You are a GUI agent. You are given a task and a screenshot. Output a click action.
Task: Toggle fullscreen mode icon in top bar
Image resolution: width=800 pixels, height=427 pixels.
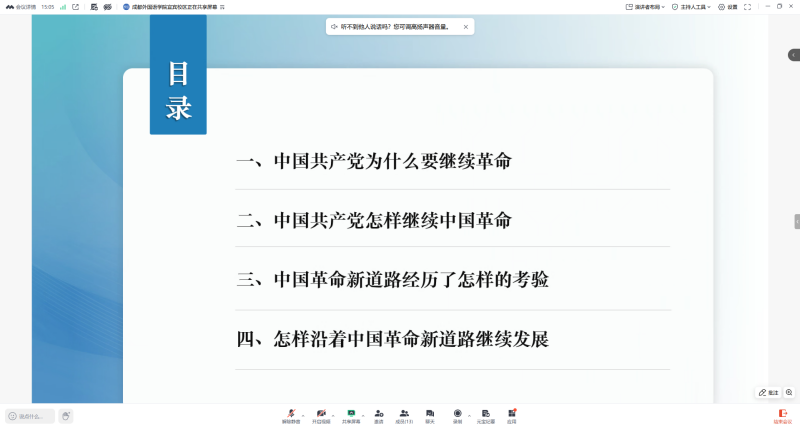pos(748,7)
